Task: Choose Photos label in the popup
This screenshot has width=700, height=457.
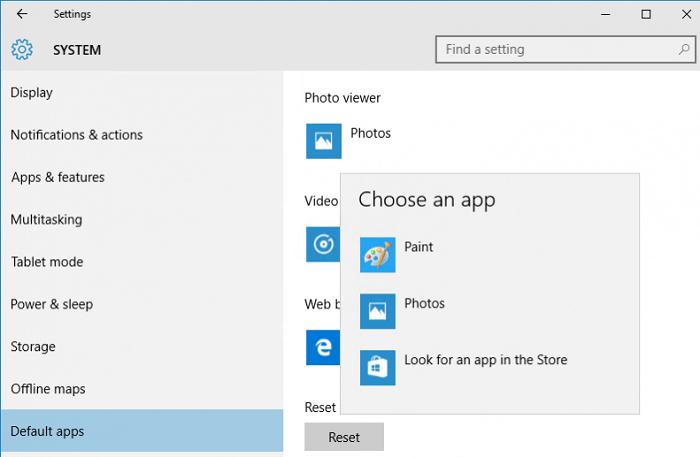Action: pyautogui.click(x=424, y=303)
